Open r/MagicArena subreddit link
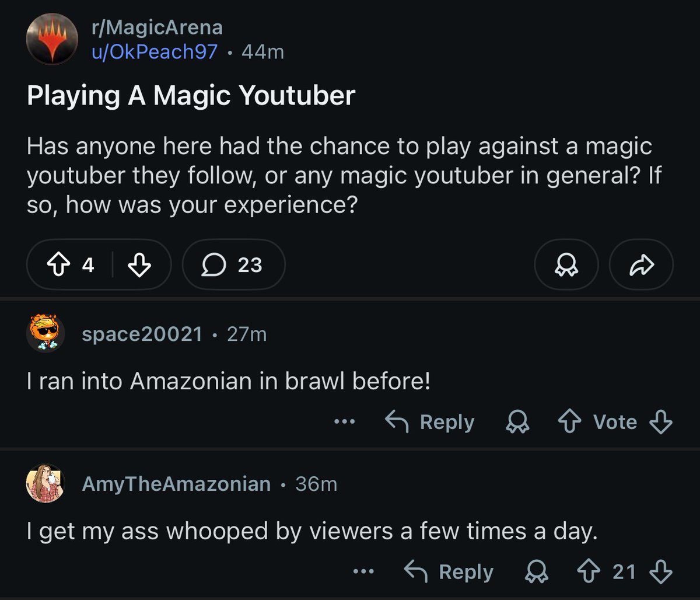The width and height of the screenshot is (700, 600). 157,27
